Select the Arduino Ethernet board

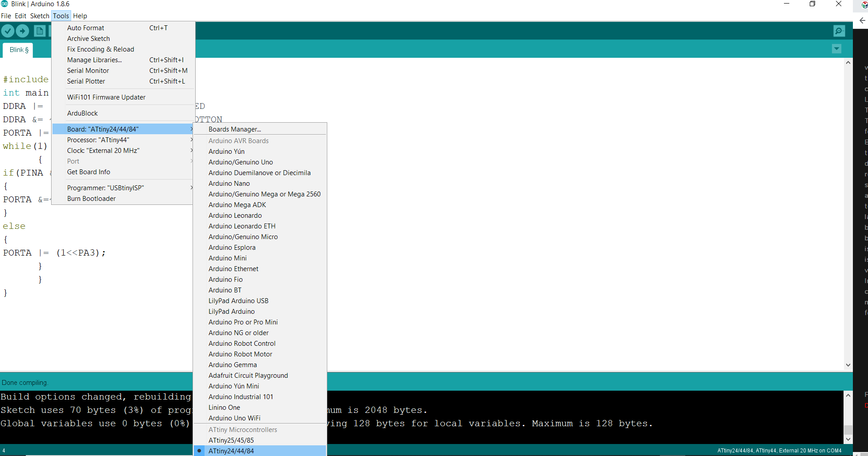click(x=260, y=268)
